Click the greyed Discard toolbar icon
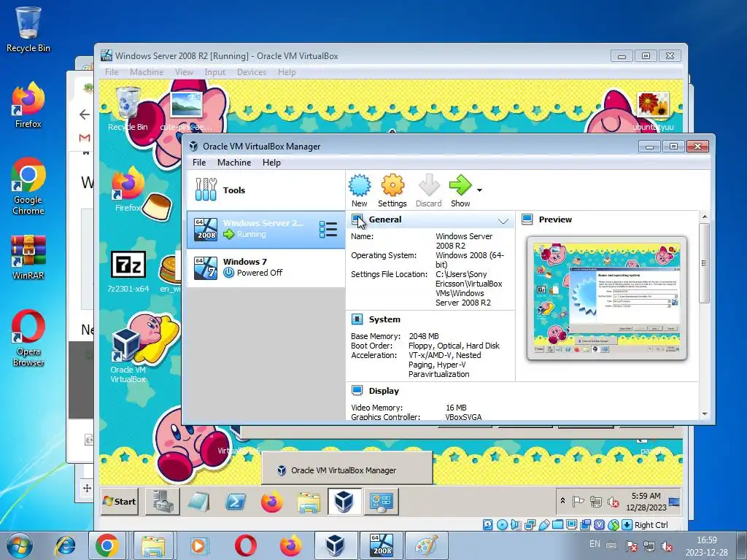The height and width of the screenshot is (560, 747). pyautogui.click(x=429, y=190)
